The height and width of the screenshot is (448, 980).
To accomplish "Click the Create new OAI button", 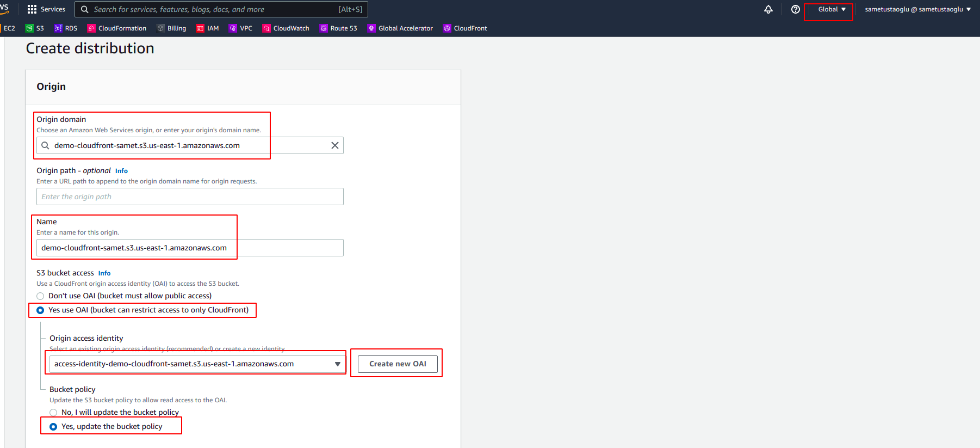I will [x=398, y=364].
